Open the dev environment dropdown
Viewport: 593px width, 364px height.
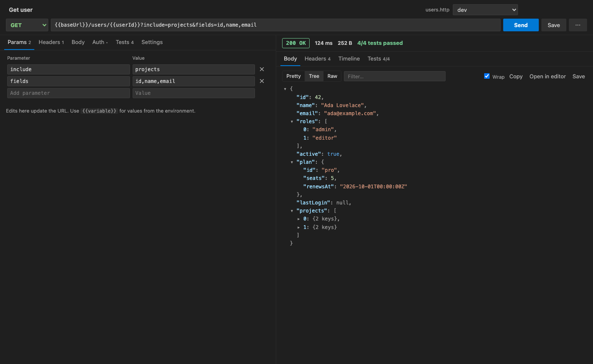pyautogui.click(x=485, y=10)
